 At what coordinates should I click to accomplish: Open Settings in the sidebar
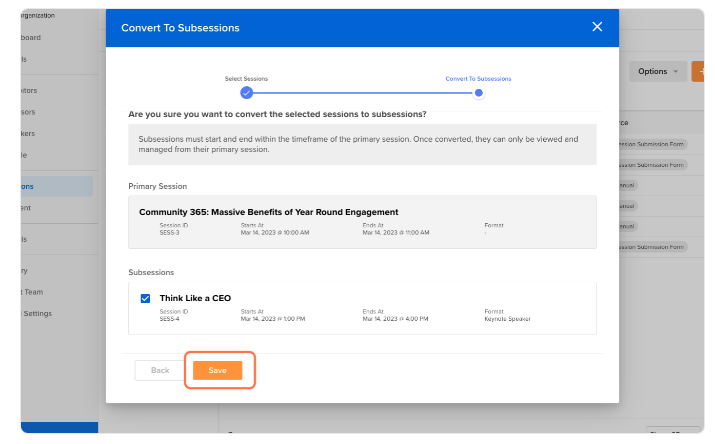click(x=36, y=314)
